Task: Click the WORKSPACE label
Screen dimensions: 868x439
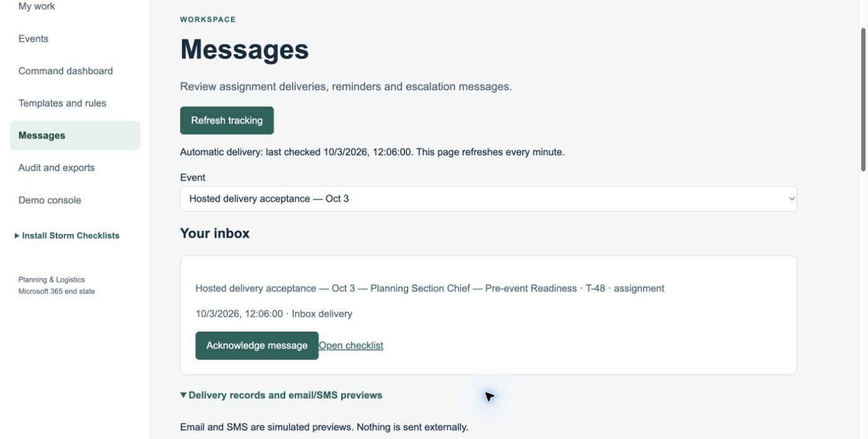Action: 208,19
